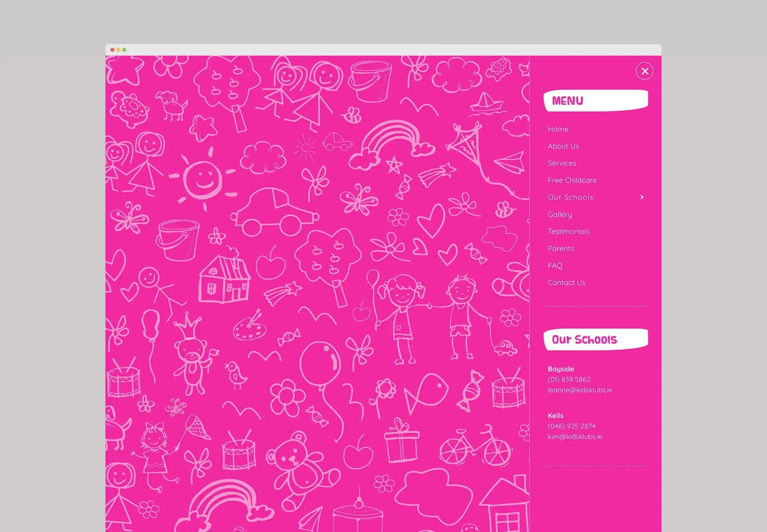Expand the Our Schools submenu chevron
This screenshot has height=532, width=767.
click(642, 197)
